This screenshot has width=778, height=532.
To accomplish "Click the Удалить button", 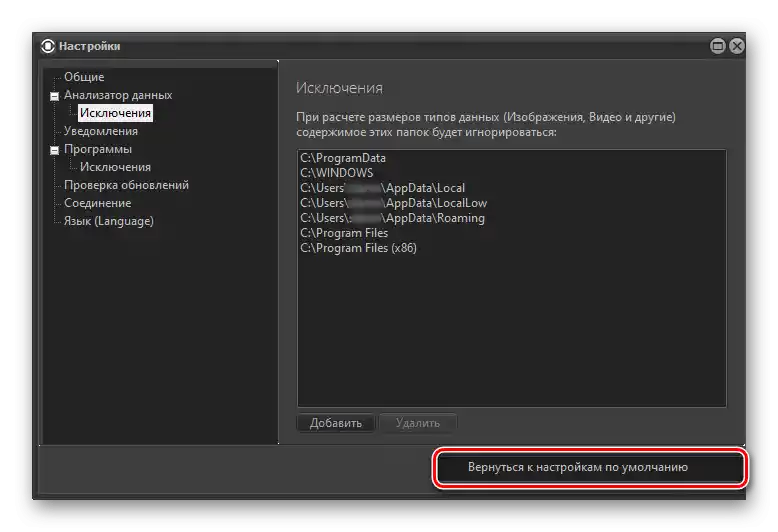I will 418,423.
